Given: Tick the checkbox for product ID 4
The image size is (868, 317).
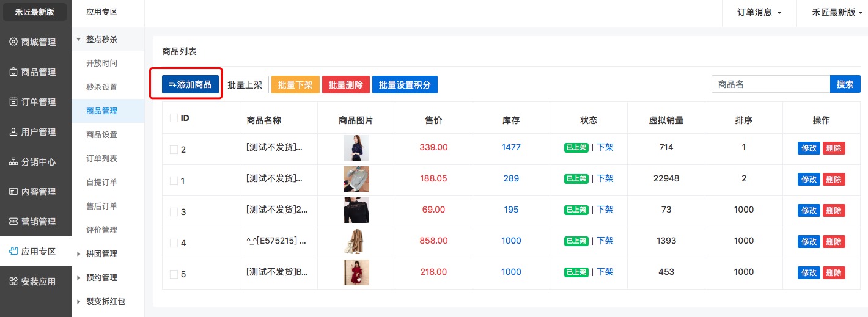Looking at the screenshot, I should [174, 242].
